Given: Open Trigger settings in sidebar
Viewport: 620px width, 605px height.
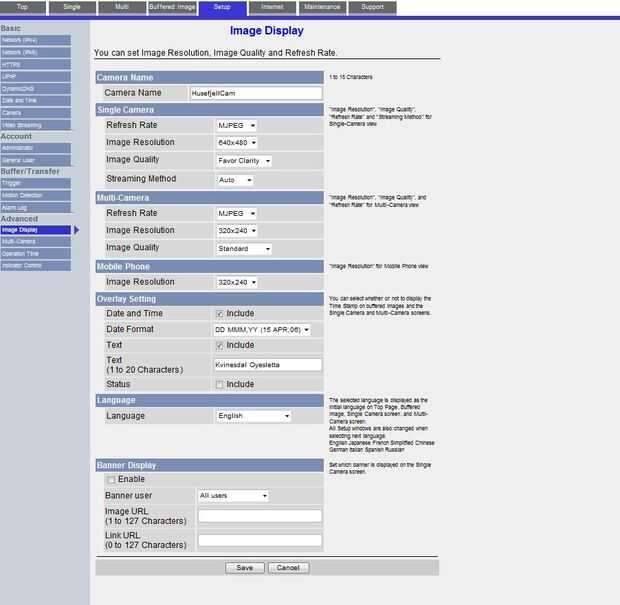Looking at the screenshot, I should coord(36,183).
